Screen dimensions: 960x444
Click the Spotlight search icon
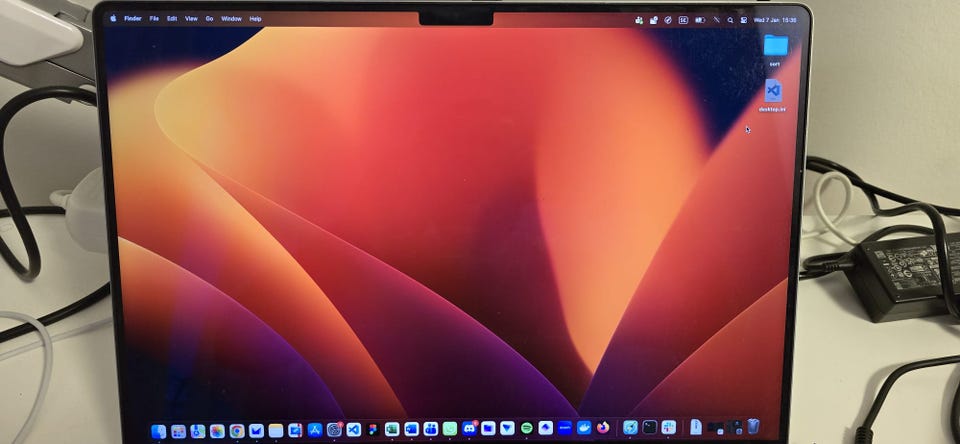pyautogui.click(x=730, y=20)
